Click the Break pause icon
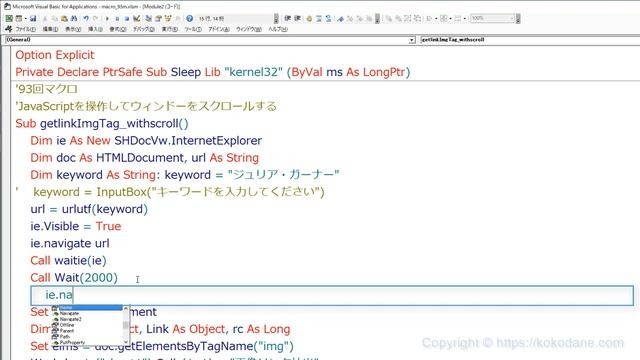This screenshot has width=640, height=360. click(117, 18)
